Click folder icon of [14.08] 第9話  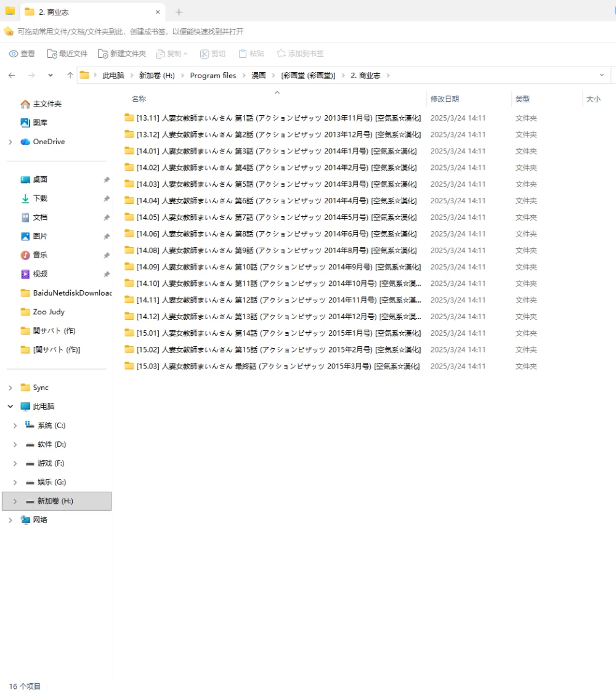(x=129, y=250)
